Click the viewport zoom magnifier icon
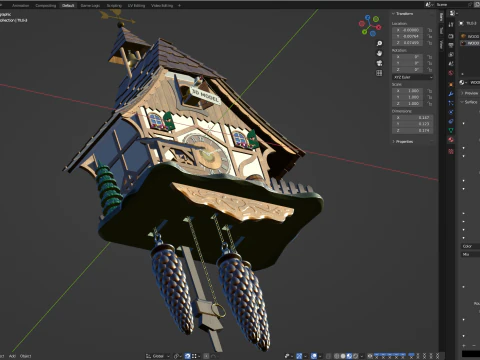The image size is (480, 360). pos(379,44)
